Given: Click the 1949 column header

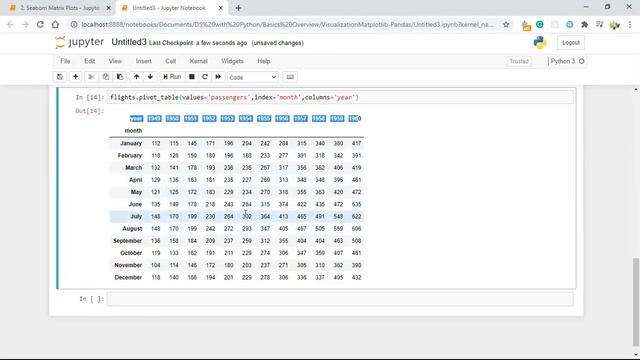Looking at the screenshot, I should (x=154, y=118).
